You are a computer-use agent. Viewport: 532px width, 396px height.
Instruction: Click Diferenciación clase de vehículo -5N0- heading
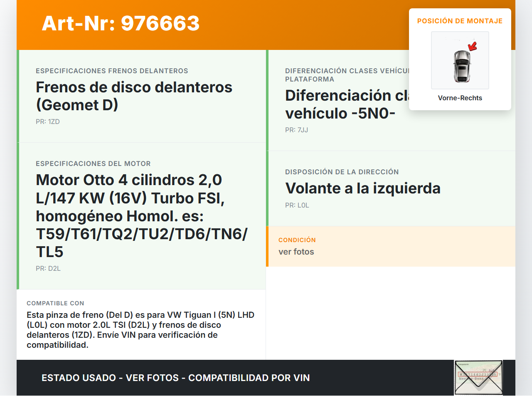(x=345, y=104)
